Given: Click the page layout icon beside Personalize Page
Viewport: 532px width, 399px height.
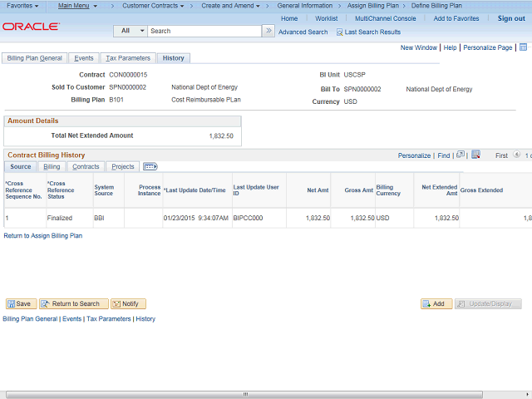Looking at the screenshot, I should (523, 47).
